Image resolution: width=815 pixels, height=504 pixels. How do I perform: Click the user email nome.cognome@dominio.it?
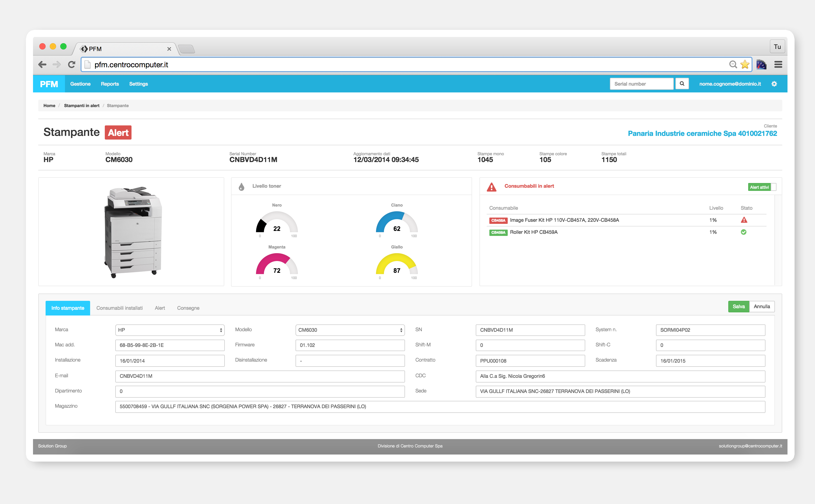pyautogui.click(x=730, y=84)
